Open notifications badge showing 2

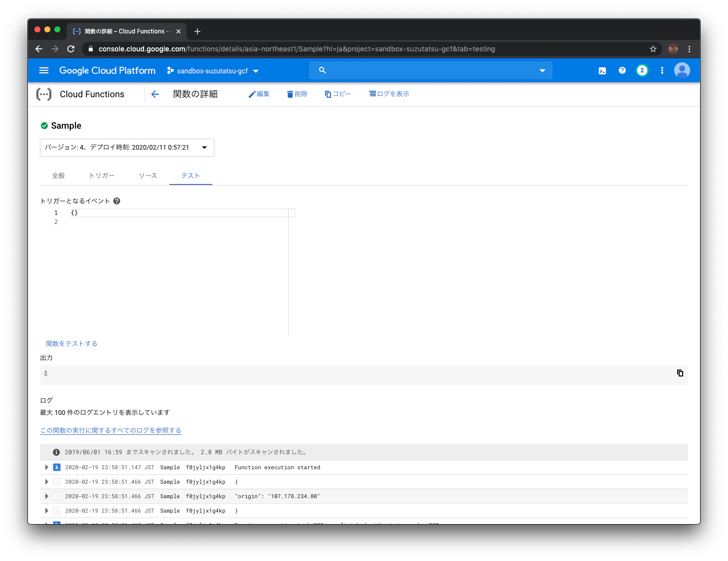[642, 70]
